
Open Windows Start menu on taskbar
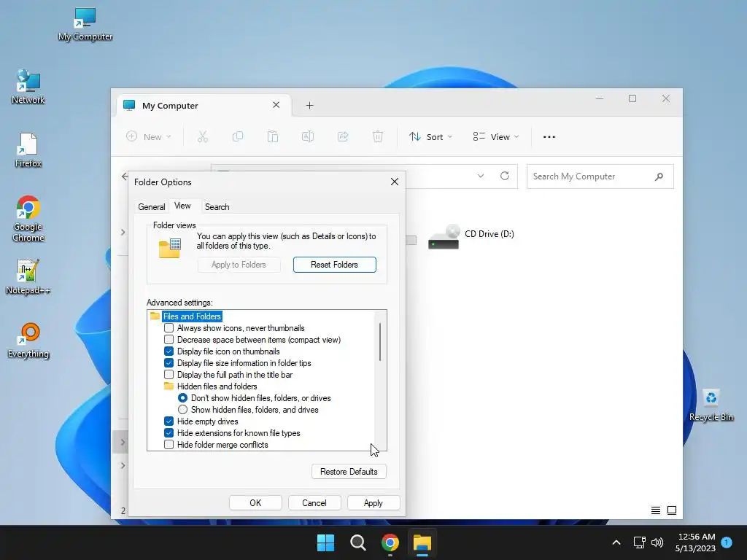(326, 542)
